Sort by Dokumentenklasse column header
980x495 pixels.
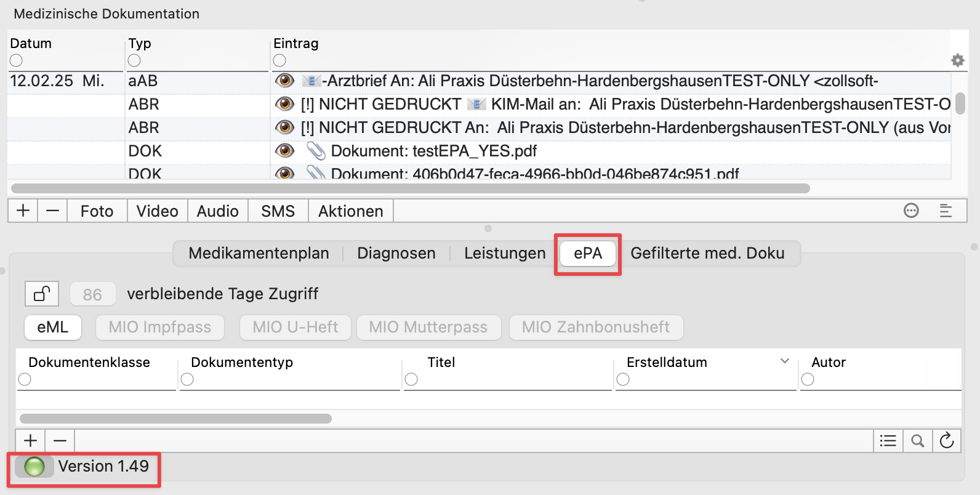(89, 362)
